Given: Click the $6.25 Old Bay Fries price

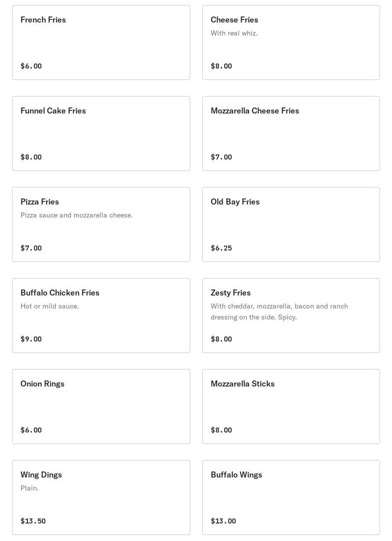Looking at the screenshot, I should point(221,248).
